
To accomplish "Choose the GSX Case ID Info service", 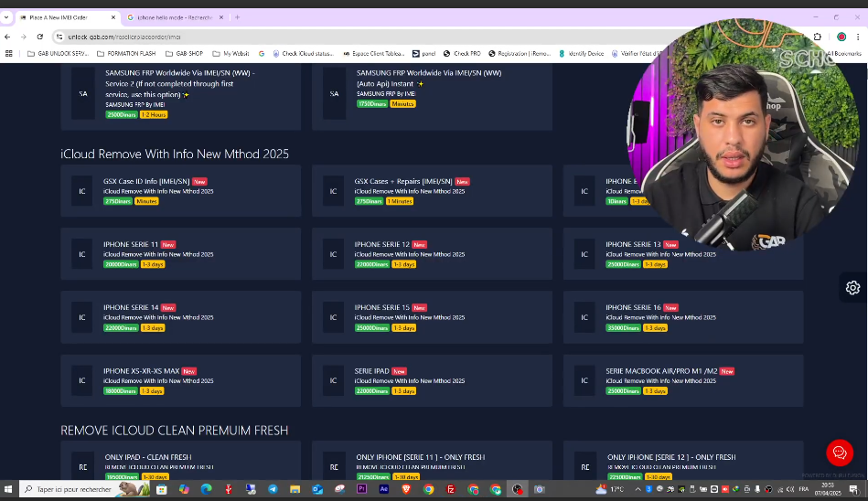I will 181,190.
